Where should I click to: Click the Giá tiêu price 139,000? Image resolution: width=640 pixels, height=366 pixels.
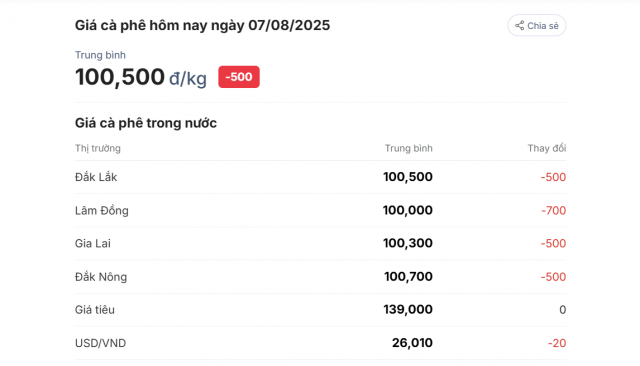tap(408, 310)
